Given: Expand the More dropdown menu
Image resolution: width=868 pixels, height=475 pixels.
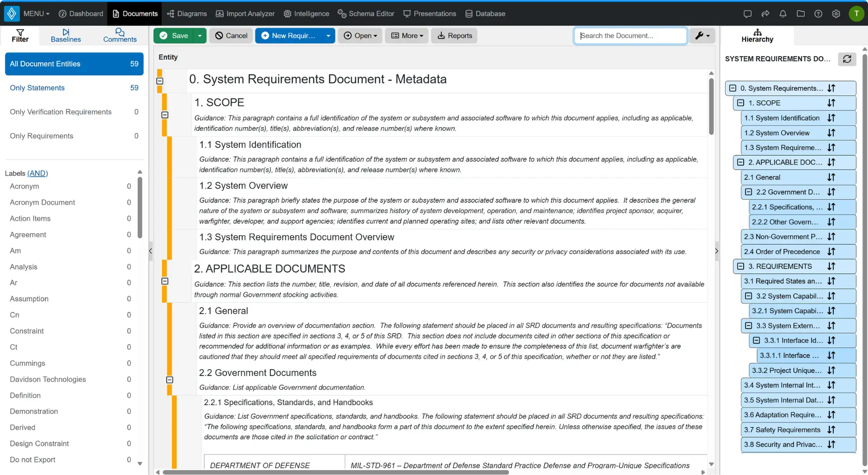Looking at the screenshot, I should pyautogui.click(x=407, y=36).
